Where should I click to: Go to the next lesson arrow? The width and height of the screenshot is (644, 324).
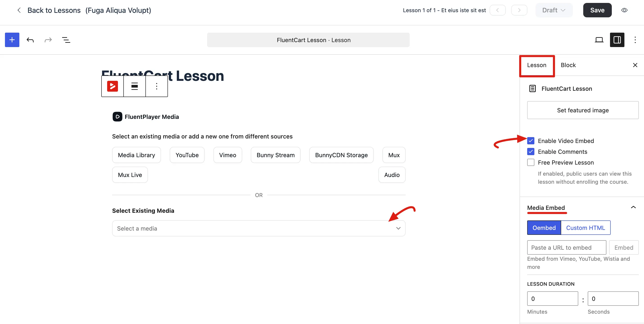click(x=519, y=10)
